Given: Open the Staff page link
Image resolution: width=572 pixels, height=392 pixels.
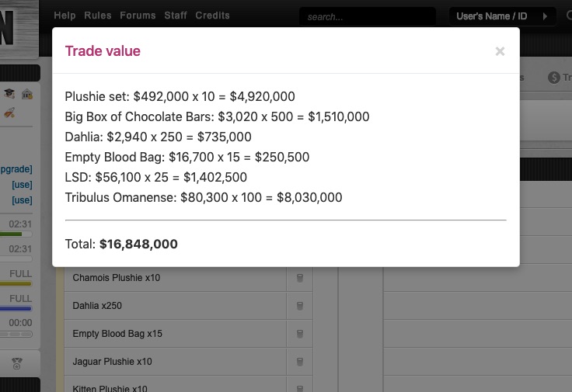Looking at the screenshot, I should click(x=176, y=16).
